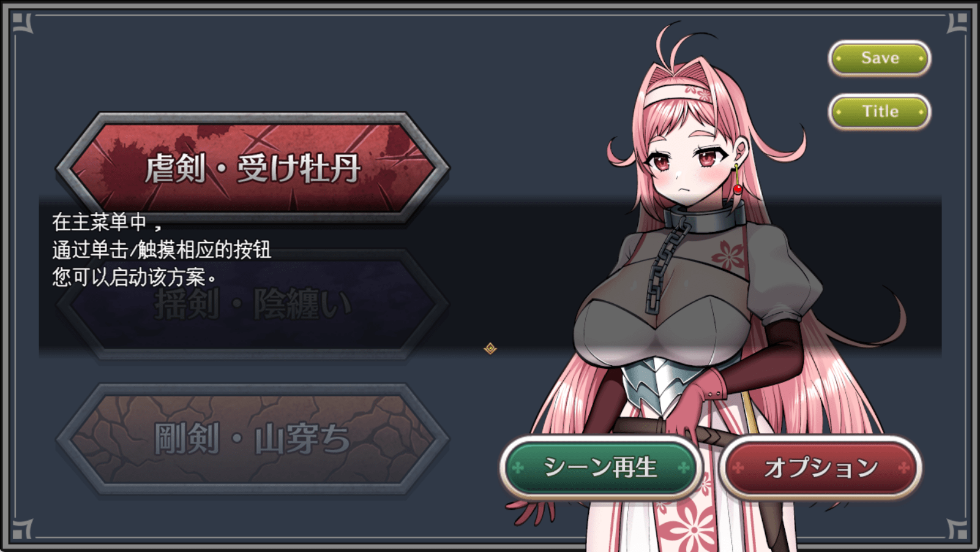Click the flower emblem on character's shoulder
Screen dimensions: 980x552
[x=728, y=254]
